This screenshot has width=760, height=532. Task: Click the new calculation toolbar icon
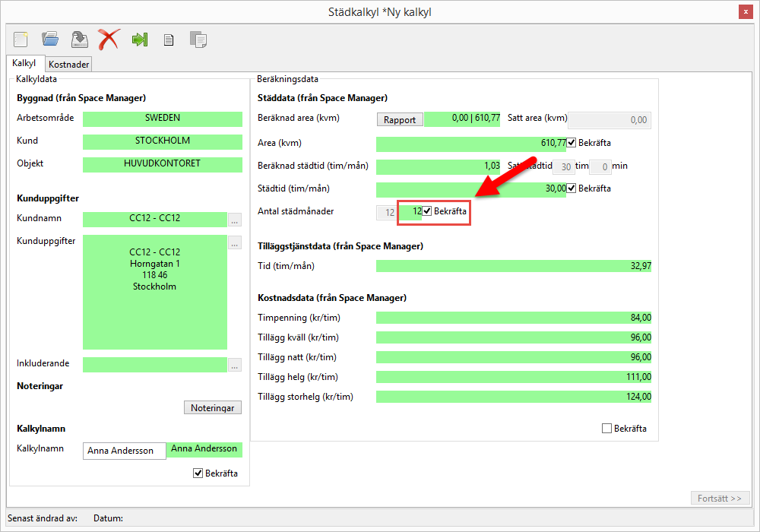[21, 39]
